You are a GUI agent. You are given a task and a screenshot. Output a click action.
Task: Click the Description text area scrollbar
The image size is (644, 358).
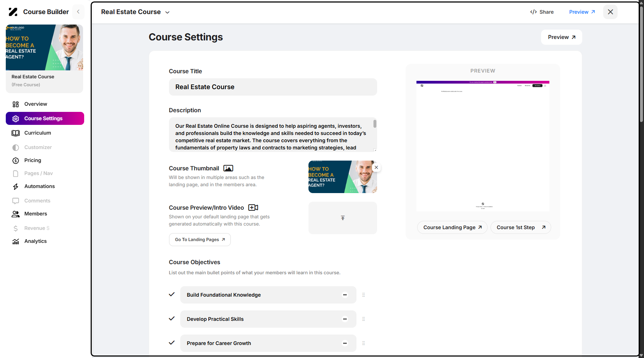tap(375, 124)
